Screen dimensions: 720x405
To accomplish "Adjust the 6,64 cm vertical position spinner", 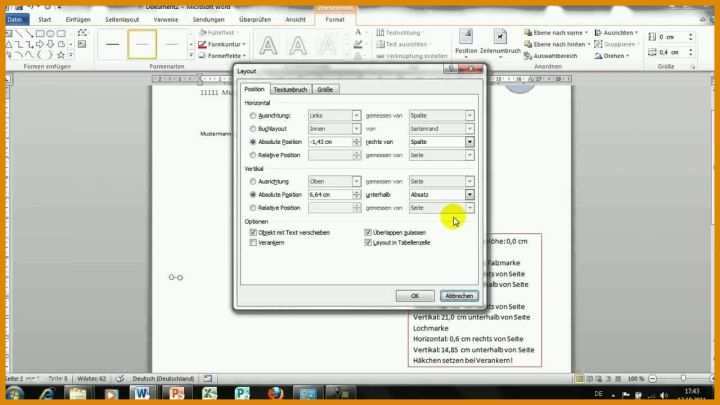I will (x=356, y=195).
